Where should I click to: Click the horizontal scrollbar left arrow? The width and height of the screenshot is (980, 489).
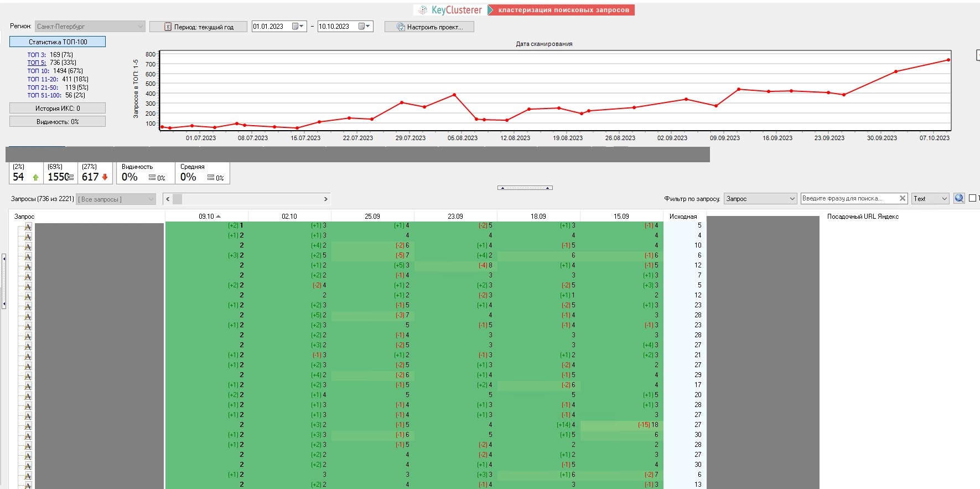[x=168, y=199]
